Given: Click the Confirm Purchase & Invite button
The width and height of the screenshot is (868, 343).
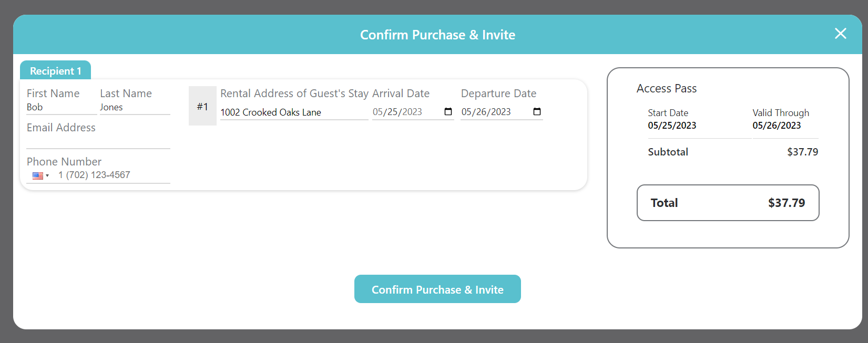Looking at the screenshot, I should coord(437,289).
